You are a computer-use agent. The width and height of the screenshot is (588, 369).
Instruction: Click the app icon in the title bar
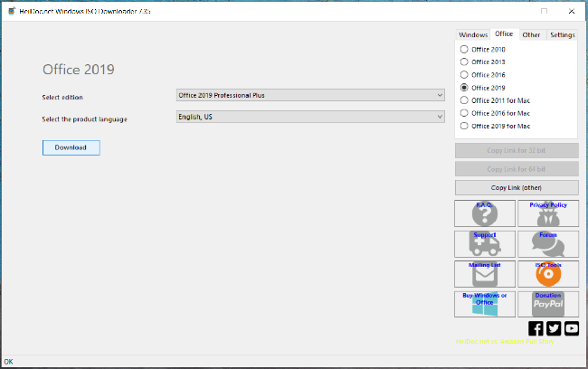coord(12,11)
